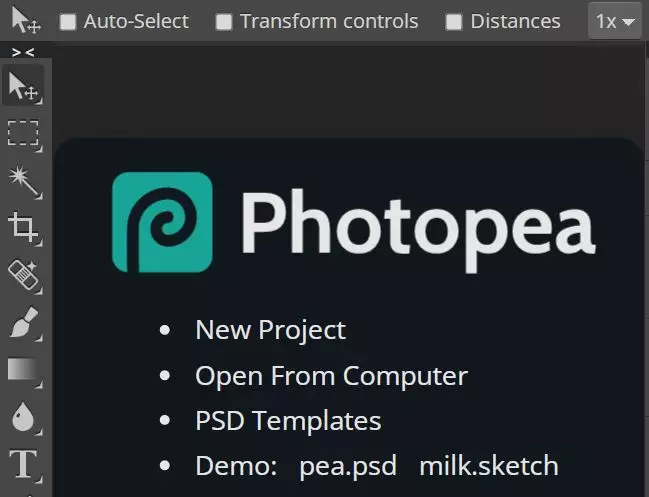Browse PSD Templates
Image resolution: width=649 pixels, height=497 pixels.
point(288,421)
